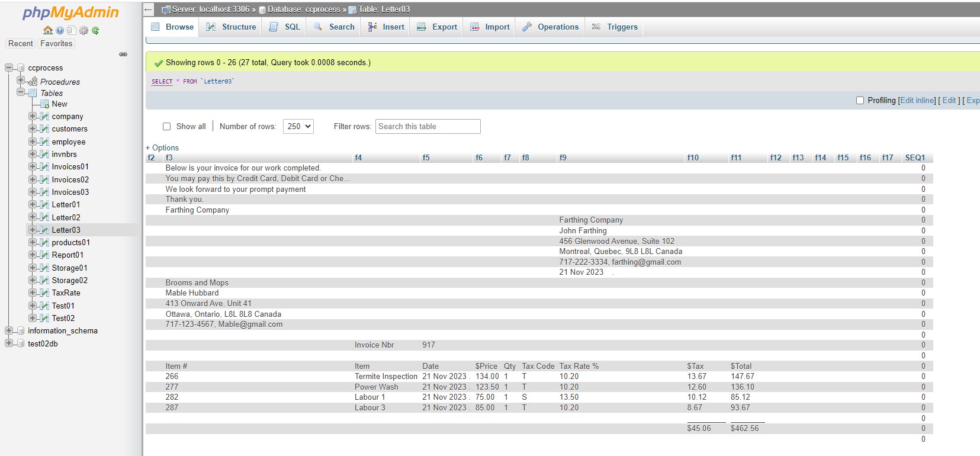This screenshot has width=980, height=456.
Task: Click Edit inline link
Action: coord(917,101)
